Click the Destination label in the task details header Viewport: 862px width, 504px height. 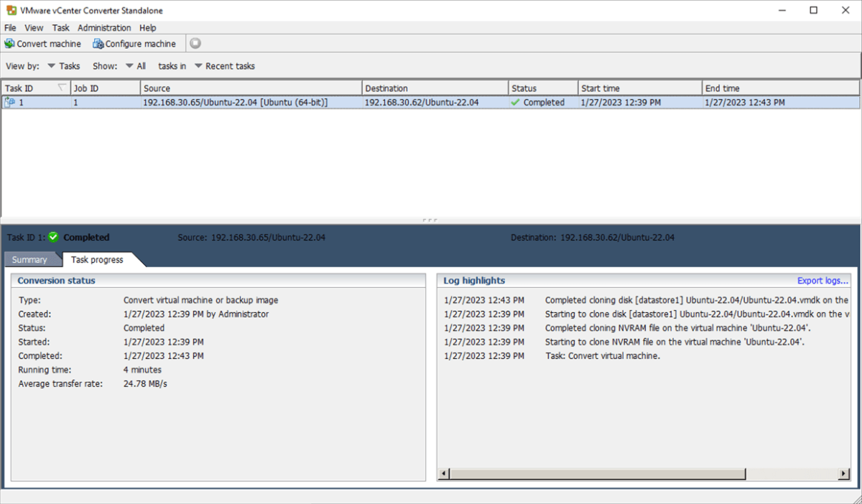coord(533,238)
